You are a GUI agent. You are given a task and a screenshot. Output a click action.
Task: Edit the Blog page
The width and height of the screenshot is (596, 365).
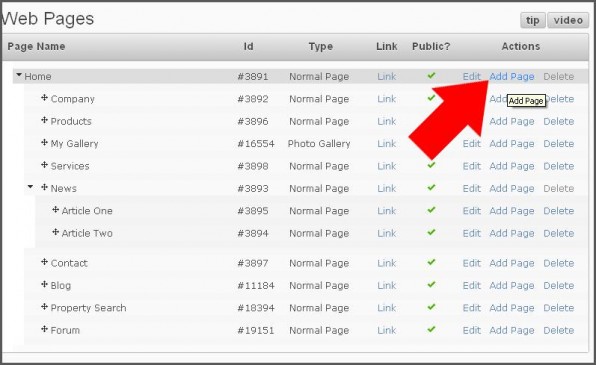pos(472,286)
